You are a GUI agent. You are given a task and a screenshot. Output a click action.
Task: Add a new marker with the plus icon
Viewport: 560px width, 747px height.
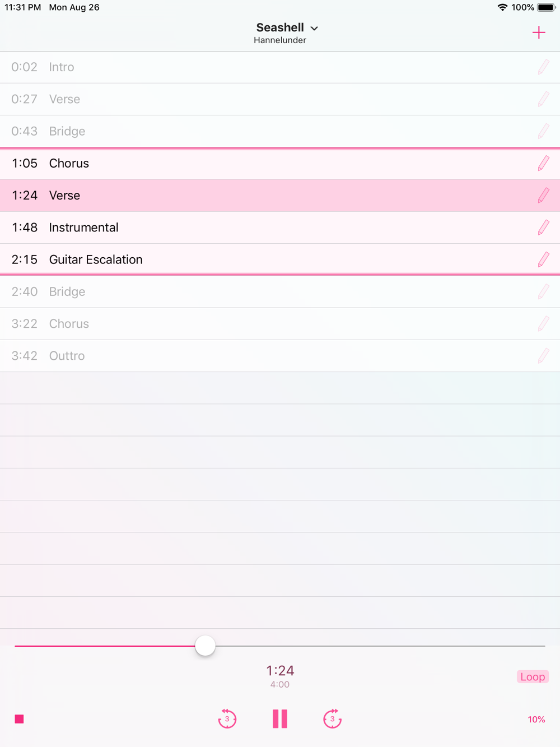pos(539,33)
